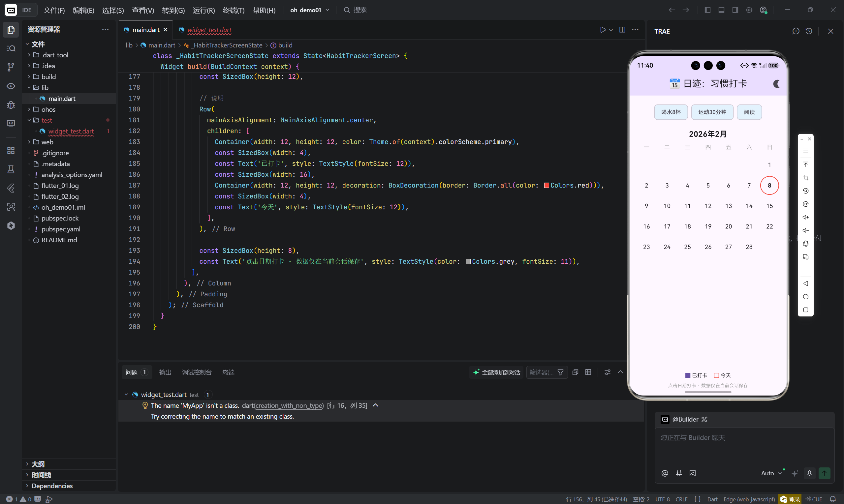Click 全部添加到对话 button
The image size is (844, 504).
[x=497, y=372]
